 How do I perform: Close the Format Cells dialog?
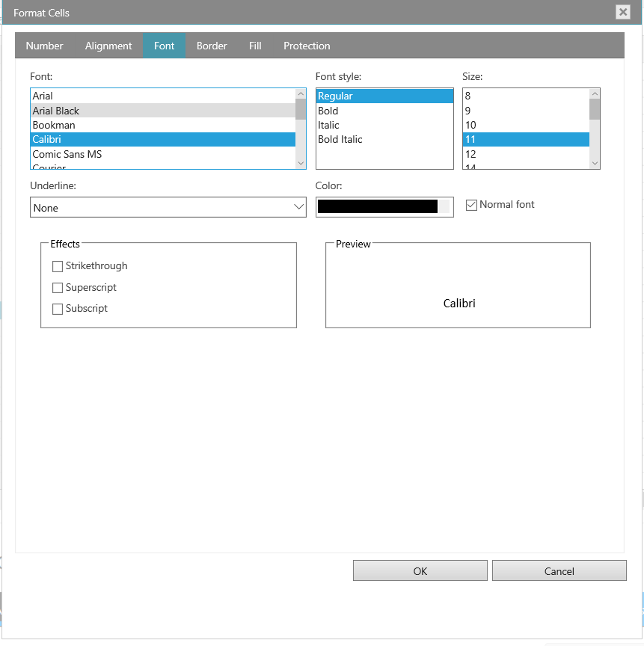pyautogui.click(x=622, y=12)
